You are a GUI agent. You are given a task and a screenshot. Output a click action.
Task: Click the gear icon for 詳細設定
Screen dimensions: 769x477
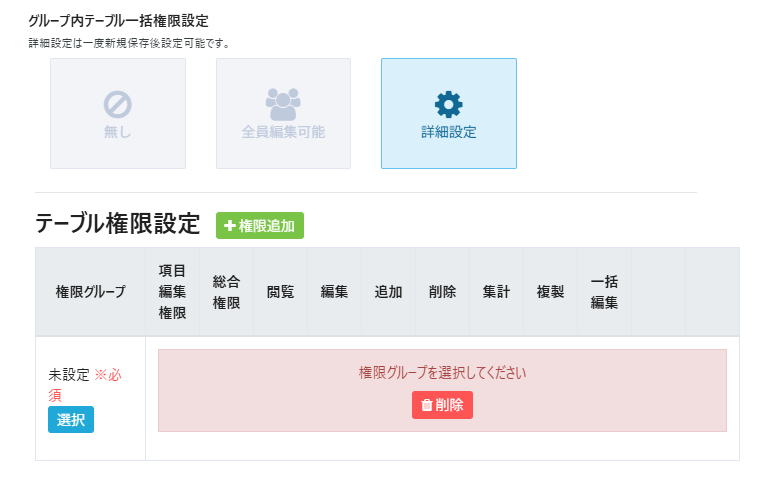[x=449, y=103]
